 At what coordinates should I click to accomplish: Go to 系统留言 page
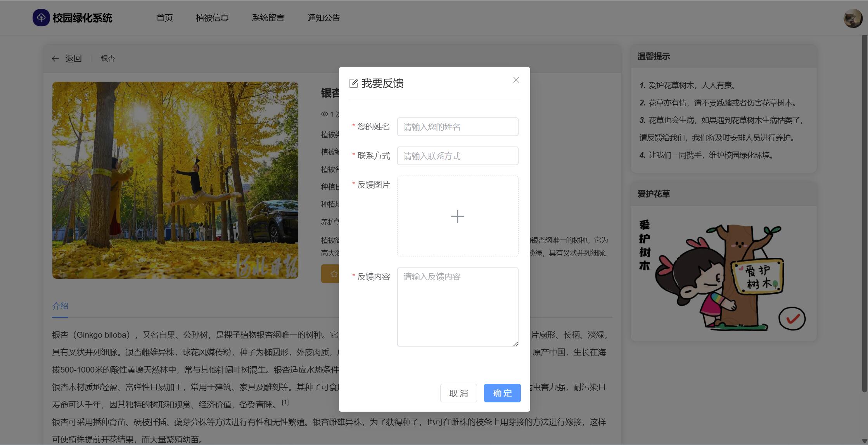click(x=268, y=18)
